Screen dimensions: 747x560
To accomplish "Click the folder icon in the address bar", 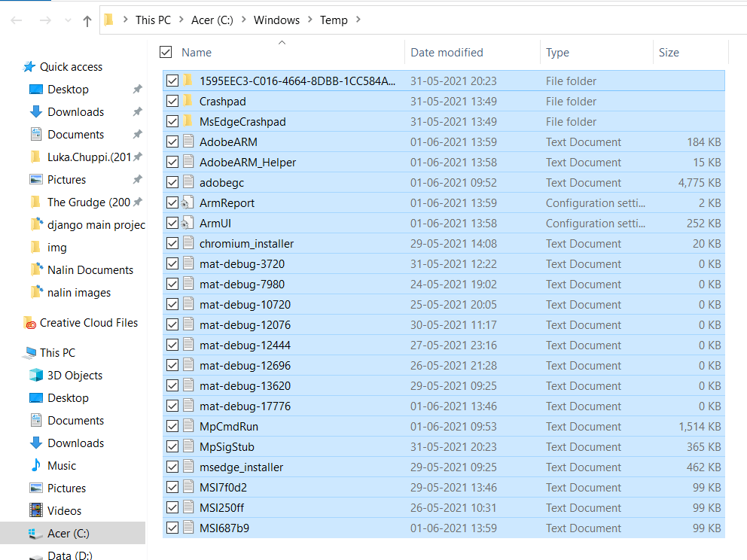I will [109, 20].
